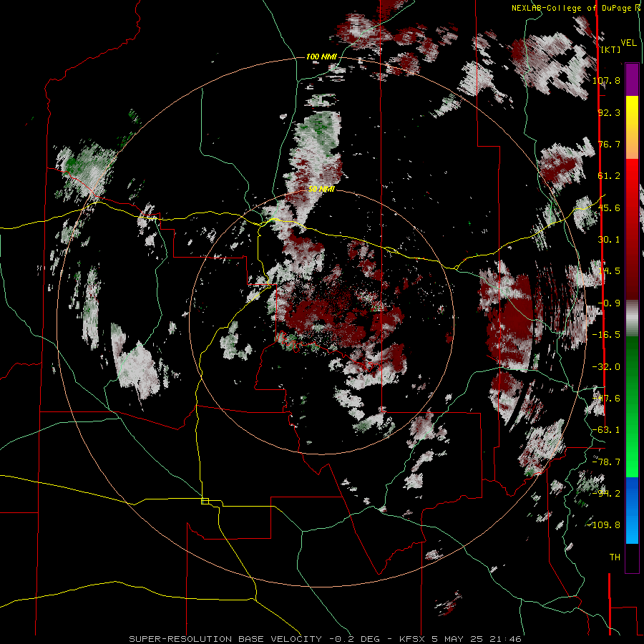644x644 pixels.
Task: Click the Super-Resolution Base Velocity caption
Action: tap(326, 639)
